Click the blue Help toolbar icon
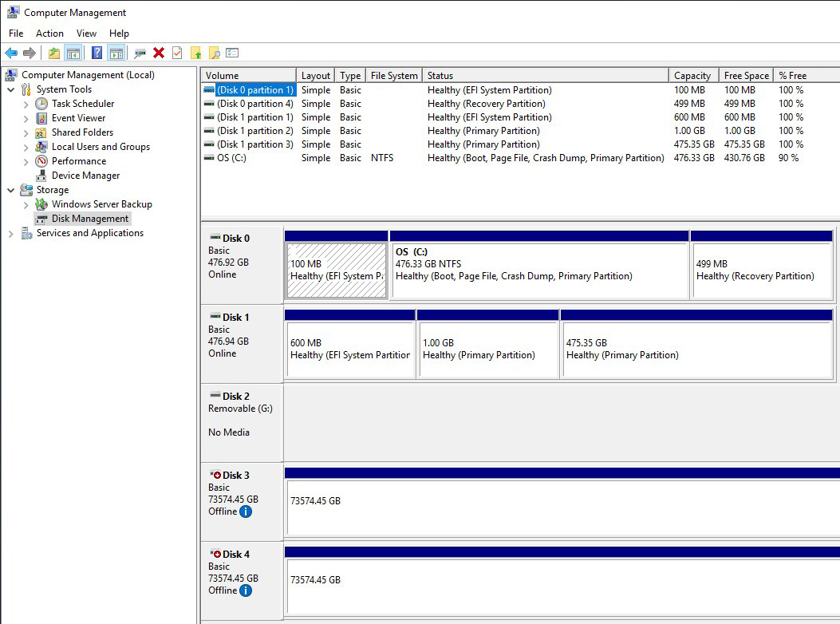 [97, 53]
